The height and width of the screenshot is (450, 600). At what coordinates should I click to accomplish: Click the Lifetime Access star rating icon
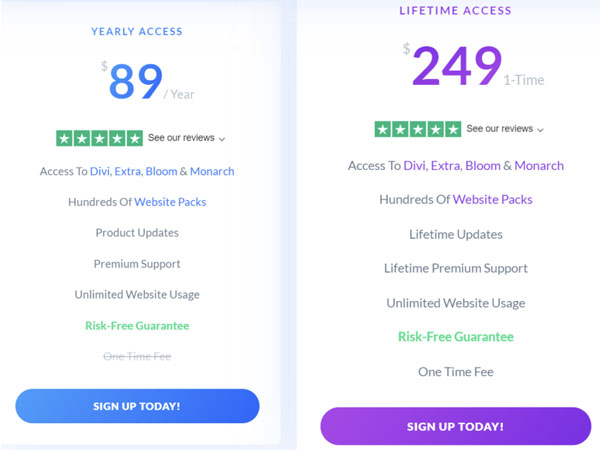(417, 129)
